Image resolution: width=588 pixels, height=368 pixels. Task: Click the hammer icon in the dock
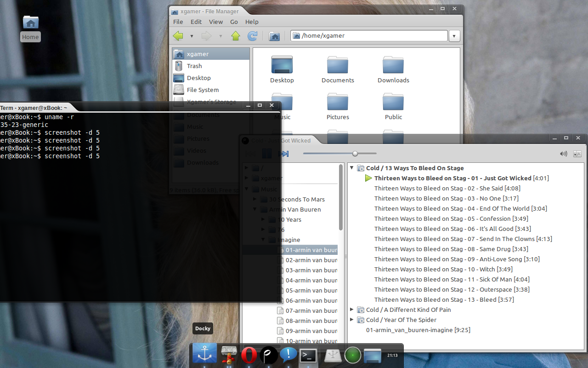tap(229, 355)
